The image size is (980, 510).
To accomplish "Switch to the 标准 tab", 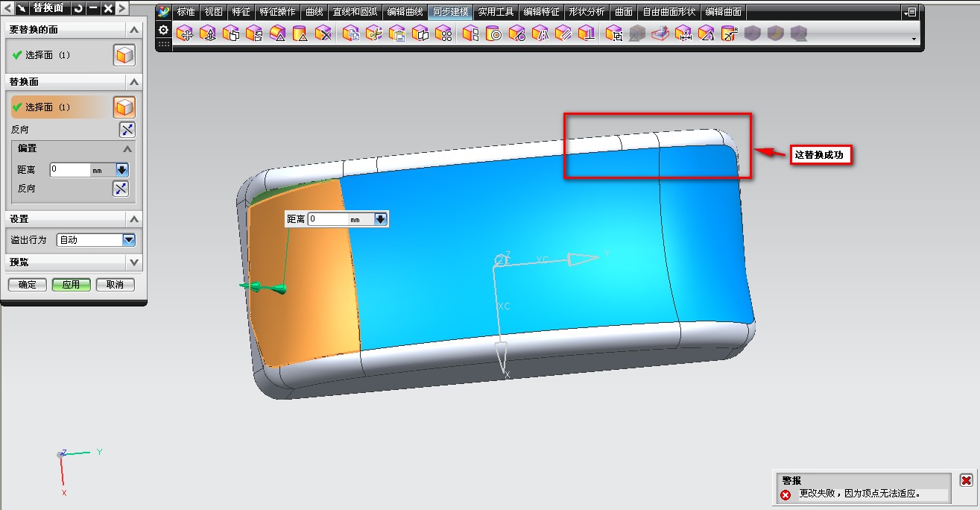I will pos(186,12).
